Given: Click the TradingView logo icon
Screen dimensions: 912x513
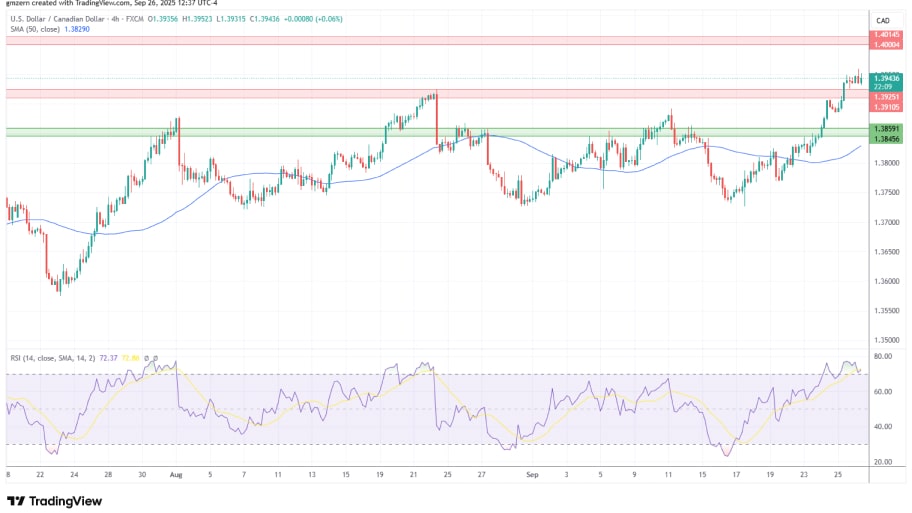Looking at the screenshot, I should tap(15, 501).
